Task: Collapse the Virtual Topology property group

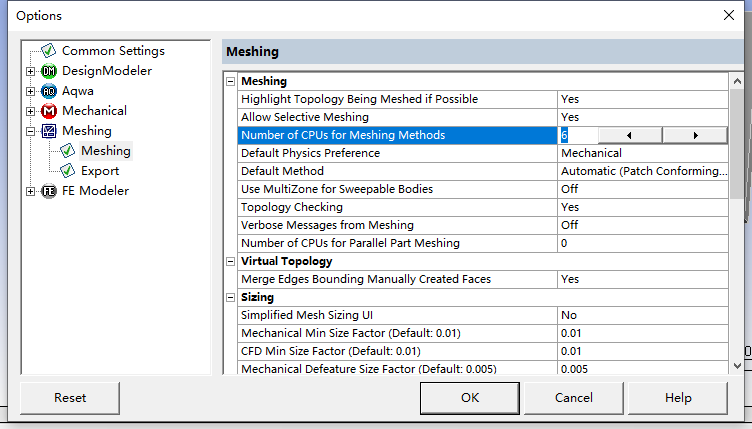Action: tap(230, 261)
